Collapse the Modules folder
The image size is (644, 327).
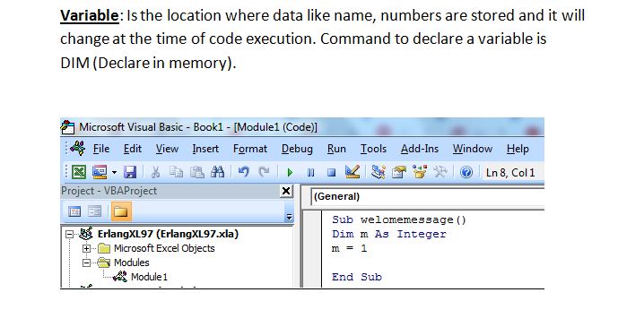tap(86, 262)
